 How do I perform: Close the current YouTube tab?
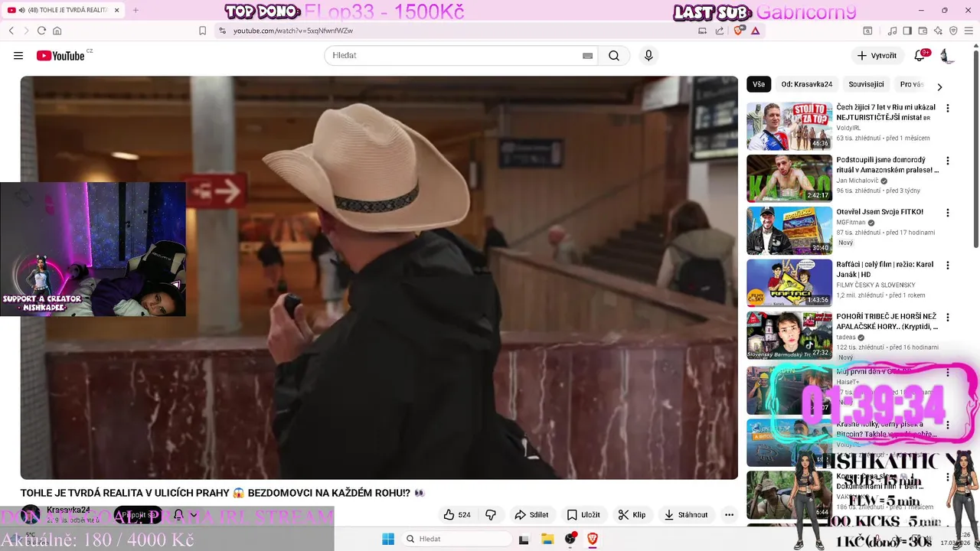point(117,10)
